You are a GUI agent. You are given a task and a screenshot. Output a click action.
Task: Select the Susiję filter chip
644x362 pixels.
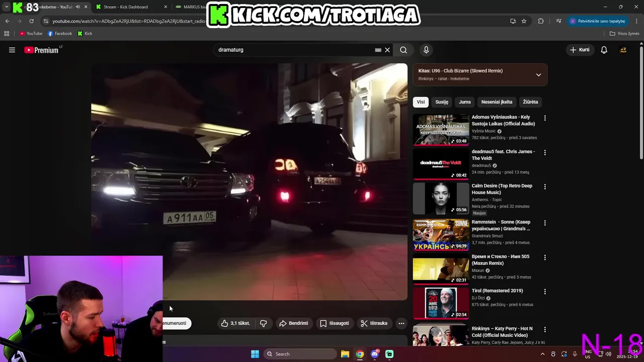(x=442, y=102)
